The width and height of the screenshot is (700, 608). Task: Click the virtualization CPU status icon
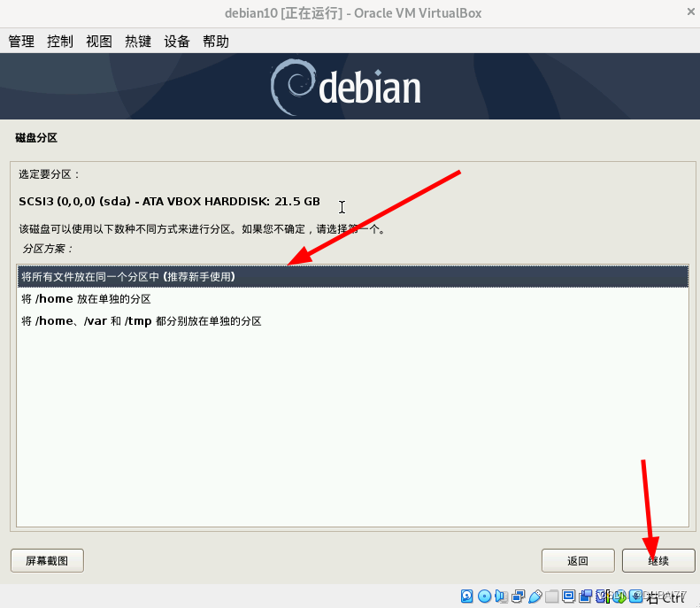point(603,596)
